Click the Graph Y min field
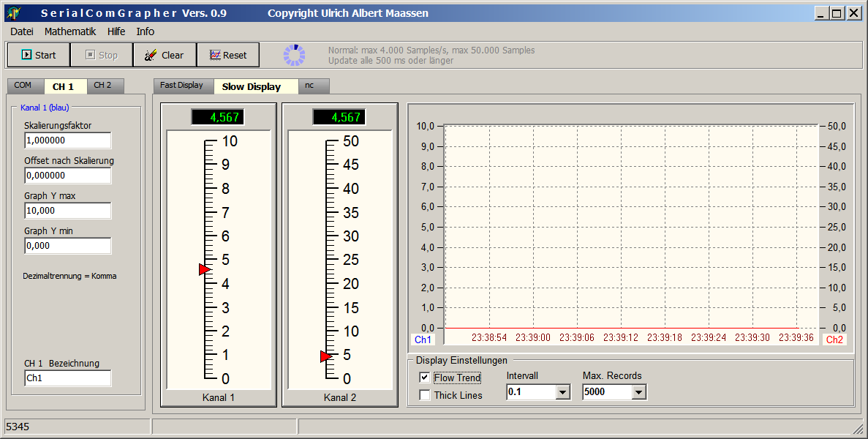The width and height of the screenshot is (868, 439). tap(67, 246)
